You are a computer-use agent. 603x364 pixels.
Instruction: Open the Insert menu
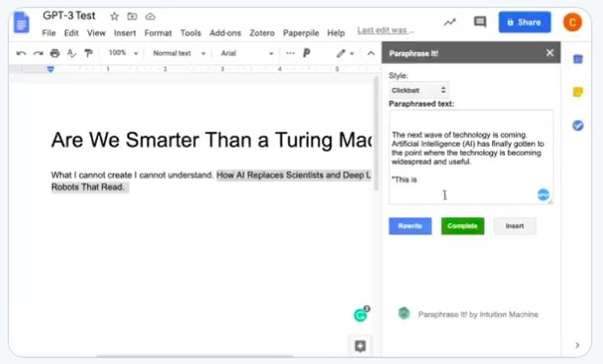pyautogui.click(x=124, y=33)
